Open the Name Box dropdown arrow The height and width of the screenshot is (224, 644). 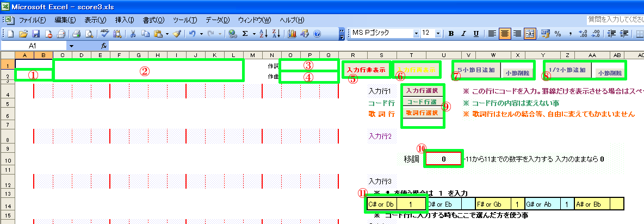tap(71, 46)
